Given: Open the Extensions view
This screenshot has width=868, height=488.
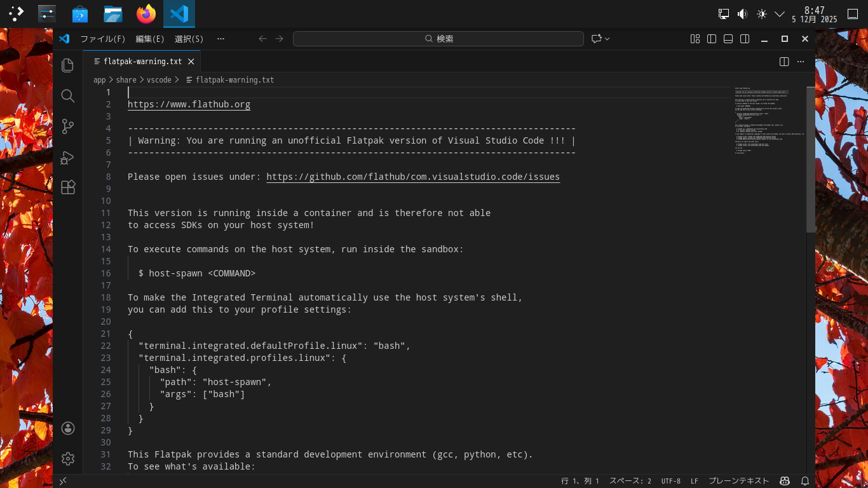Looking at the screenshot, I should coord(68,187).
